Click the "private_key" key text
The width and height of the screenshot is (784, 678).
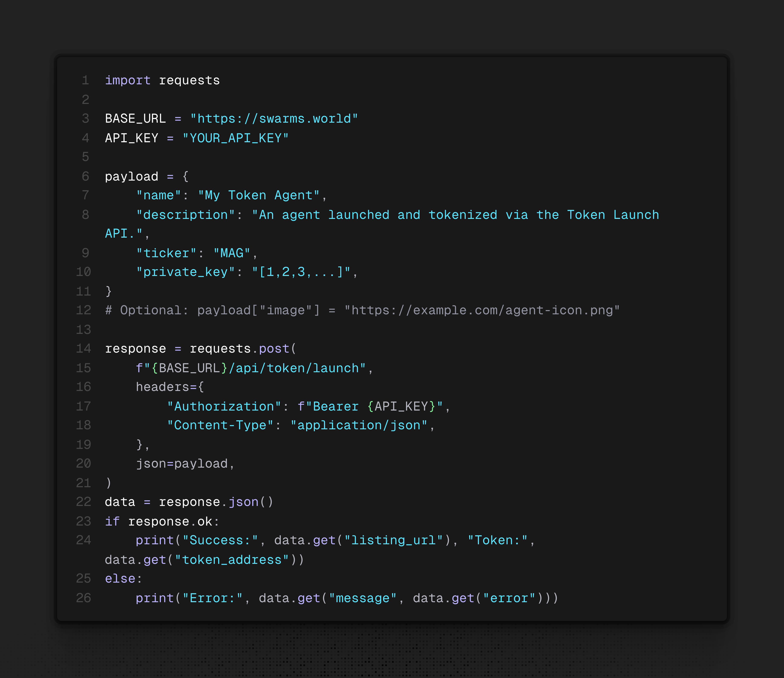[x=186, y=272]
